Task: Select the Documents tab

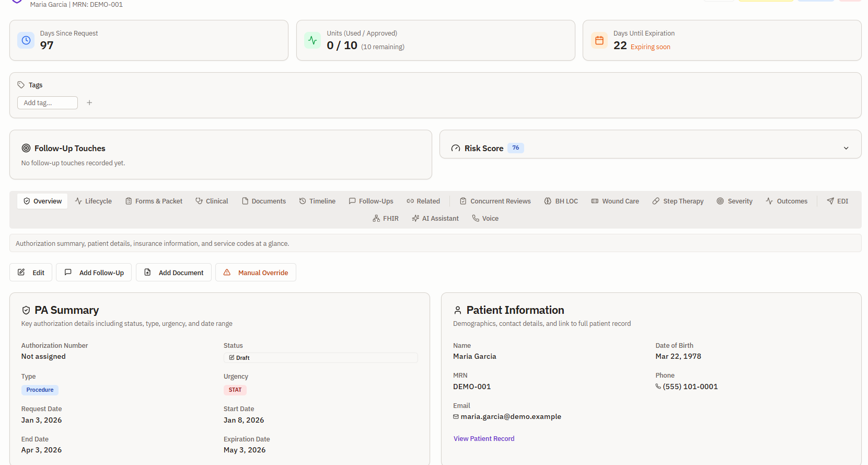Action: pyautogui.click(x=264, y=201)
